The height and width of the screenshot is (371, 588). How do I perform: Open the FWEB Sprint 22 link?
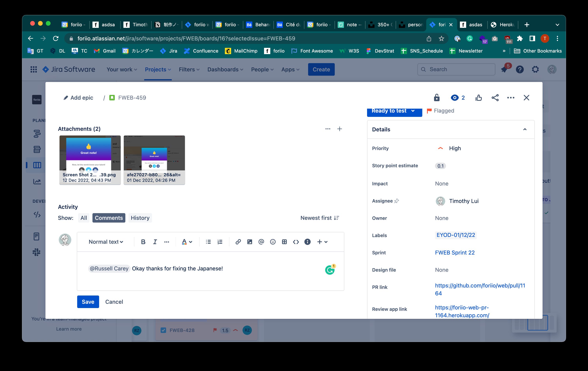[x=455, y=253]
